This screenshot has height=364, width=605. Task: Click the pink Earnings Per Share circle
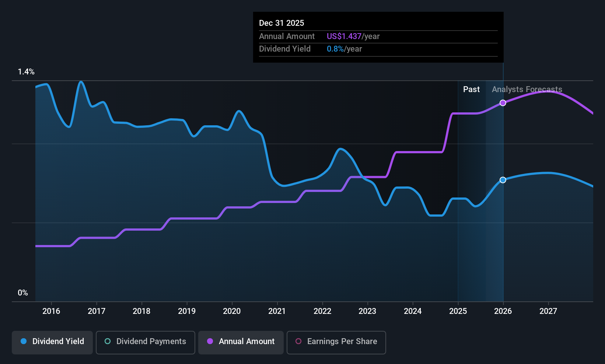click(298, 341)
